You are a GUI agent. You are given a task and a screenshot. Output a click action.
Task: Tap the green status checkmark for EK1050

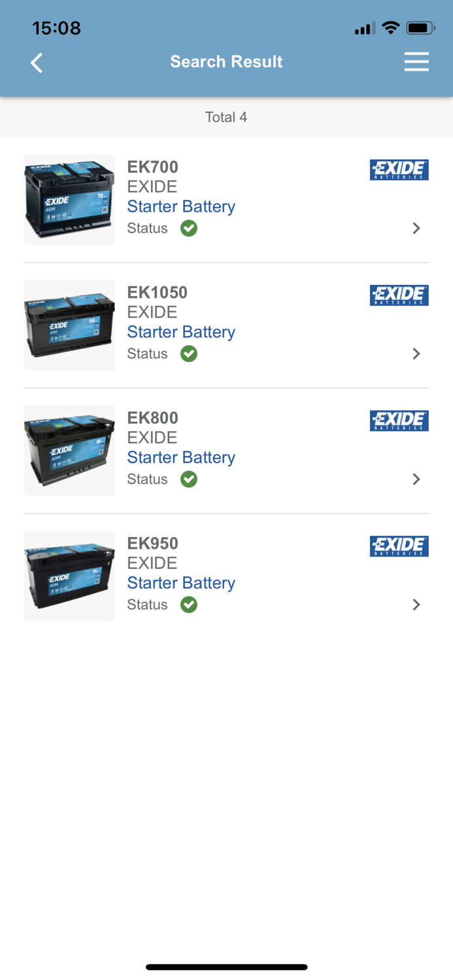pos(189,353)
